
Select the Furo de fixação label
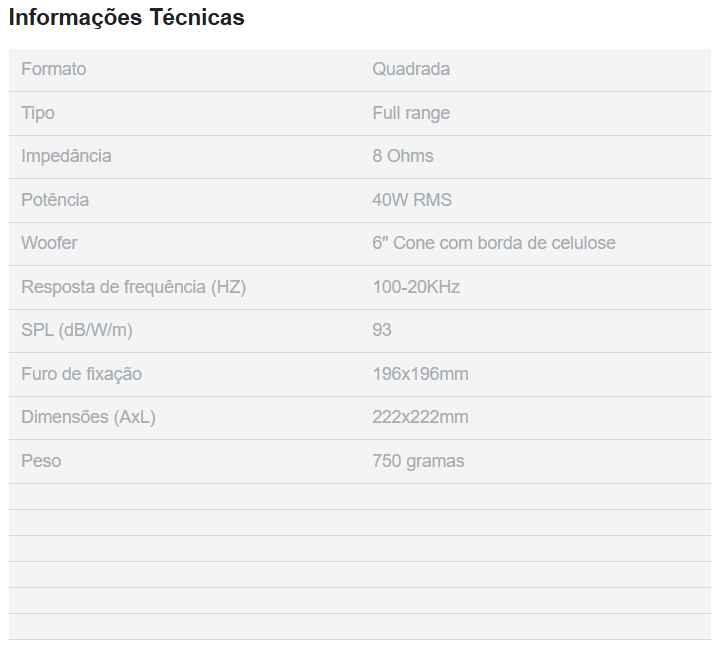81,374
